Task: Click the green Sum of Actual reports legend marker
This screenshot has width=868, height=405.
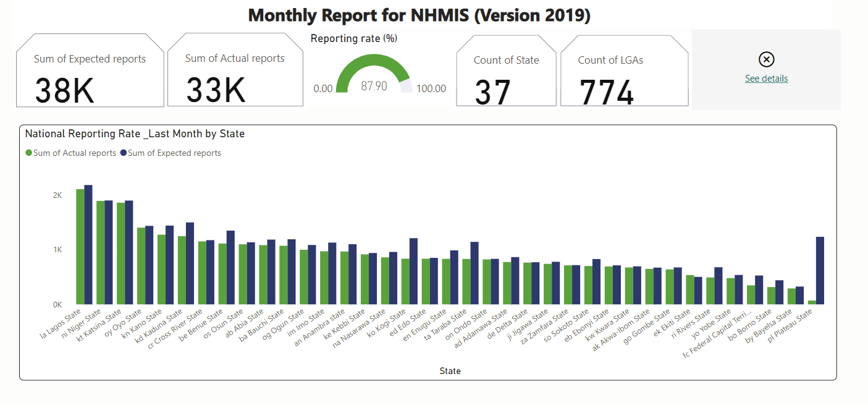Action: pyautogui.click(x=28, y=153)
